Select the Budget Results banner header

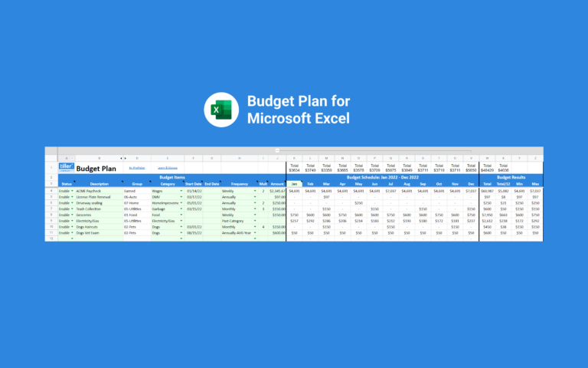click(511, 177)
